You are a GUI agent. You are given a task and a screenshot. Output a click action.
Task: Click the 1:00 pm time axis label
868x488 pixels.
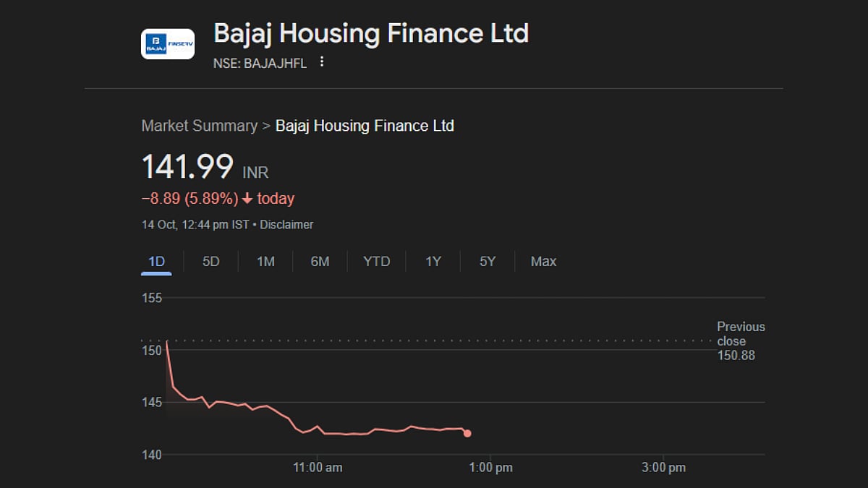(x=491, y=468)
